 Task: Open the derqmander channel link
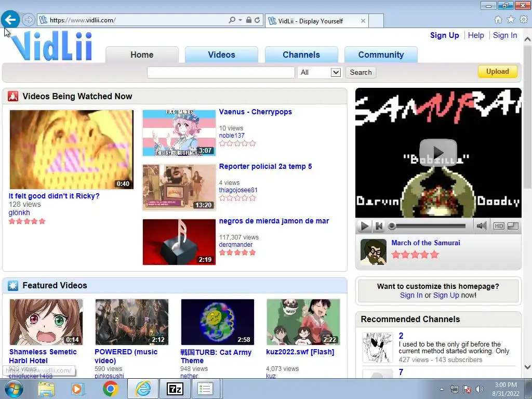(236, 245)
